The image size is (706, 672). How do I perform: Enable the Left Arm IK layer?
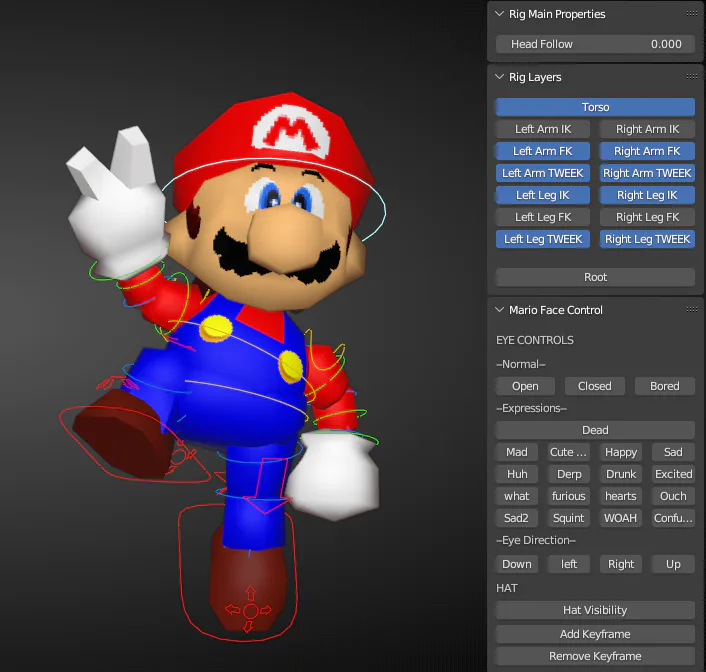point(543,129)
